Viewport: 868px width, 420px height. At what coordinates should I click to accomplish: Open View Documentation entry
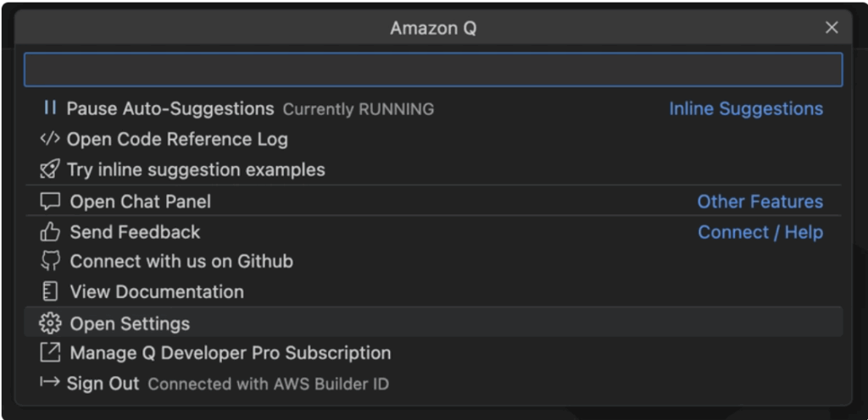click(x=157, y=292)
